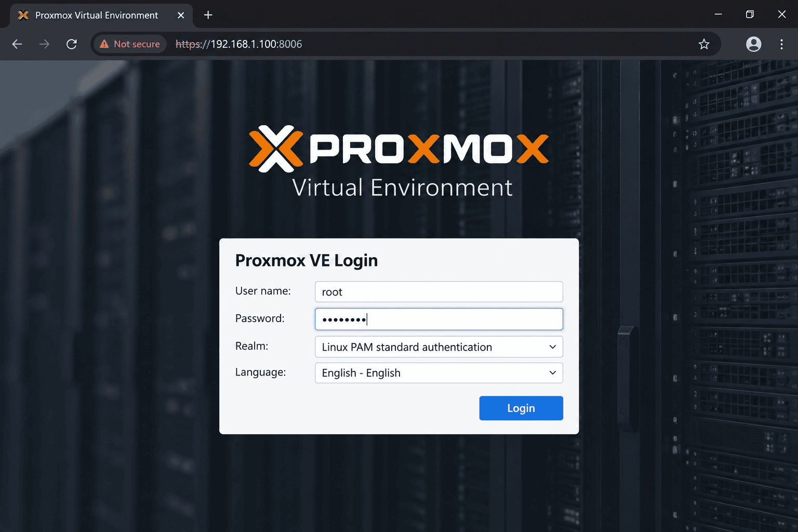Open the Realm dropdown
The width and height of the screenshot is (798, 532).
(439, 347)
